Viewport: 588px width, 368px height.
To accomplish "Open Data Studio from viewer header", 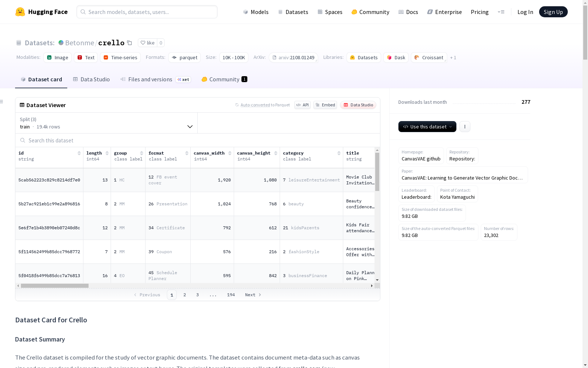I will [358, 105].
